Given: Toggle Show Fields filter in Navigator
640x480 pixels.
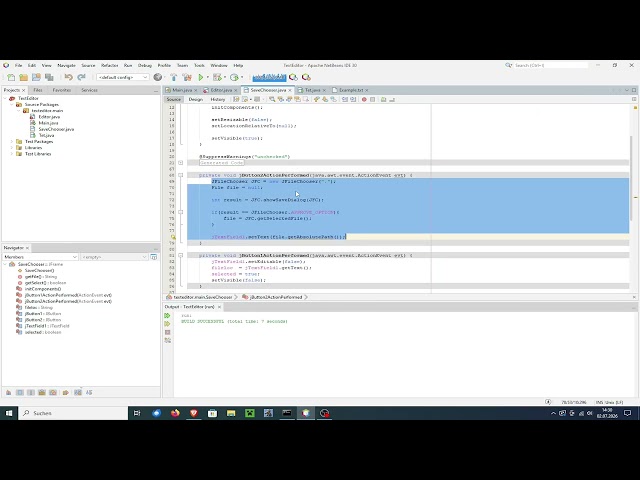Looking at the screenshot, I should pyautogui.click(x=20, y=392).
